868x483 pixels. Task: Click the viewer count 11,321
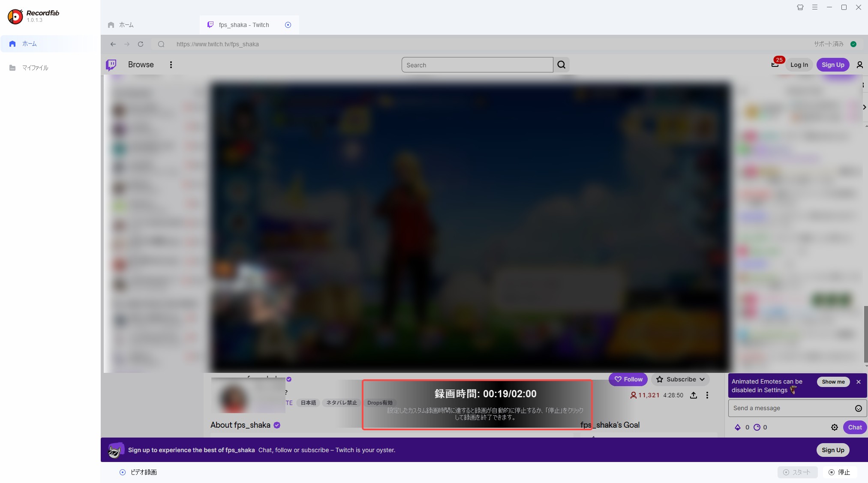click(645, 395)
